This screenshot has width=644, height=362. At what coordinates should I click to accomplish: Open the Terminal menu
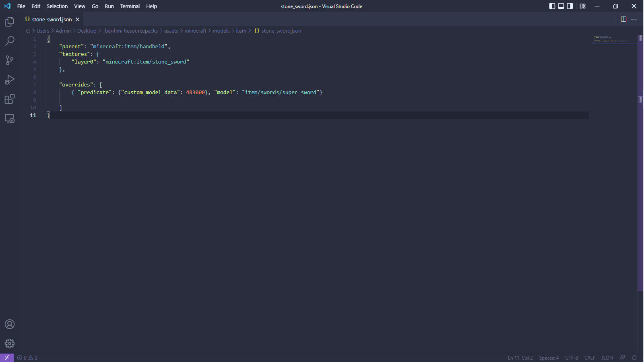click(x=130, y=6)
